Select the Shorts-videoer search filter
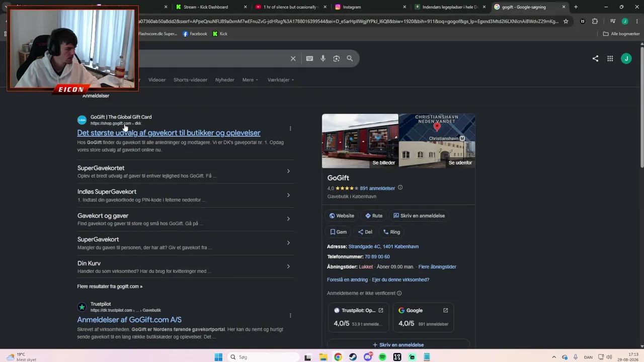 tap(190, 80)
